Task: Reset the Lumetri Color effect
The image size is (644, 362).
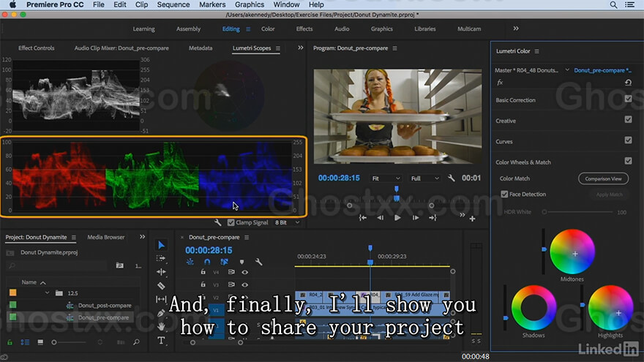Action: 628,83
